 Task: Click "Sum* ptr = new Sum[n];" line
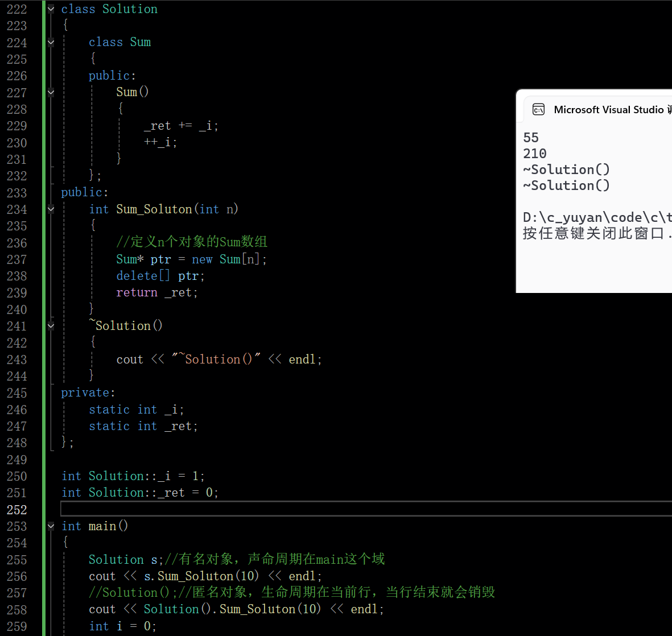point(192,259)
